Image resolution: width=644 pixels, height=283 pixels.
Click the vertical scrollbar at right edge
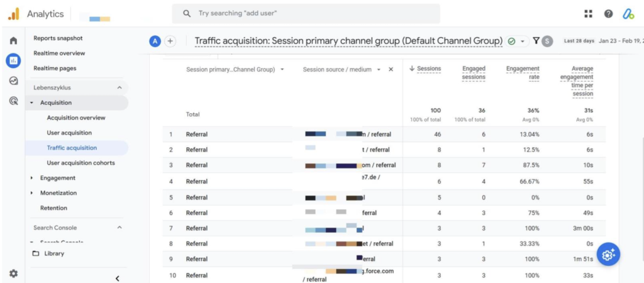tap(642, 198)
